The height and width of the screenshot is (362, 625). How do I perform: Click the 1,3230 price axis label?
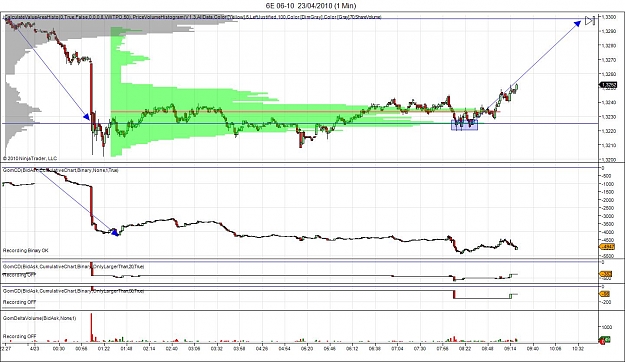(x=608, y=117)
